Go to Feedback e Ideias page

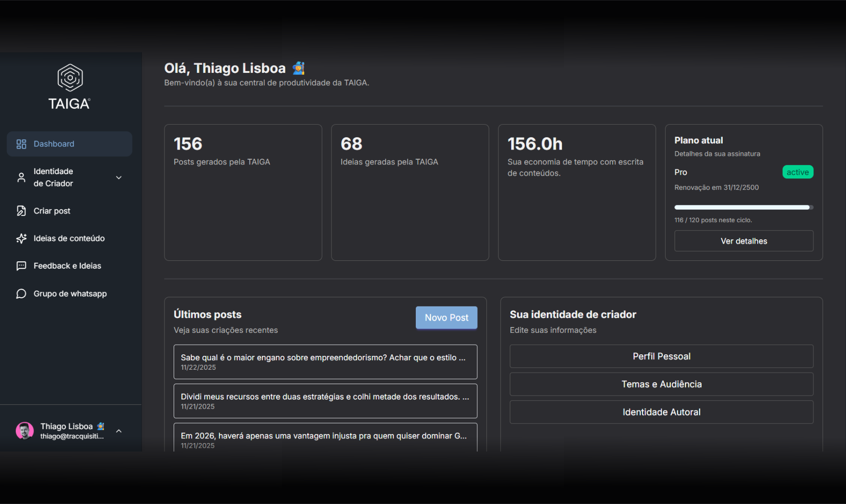click(x=67, y=266)
